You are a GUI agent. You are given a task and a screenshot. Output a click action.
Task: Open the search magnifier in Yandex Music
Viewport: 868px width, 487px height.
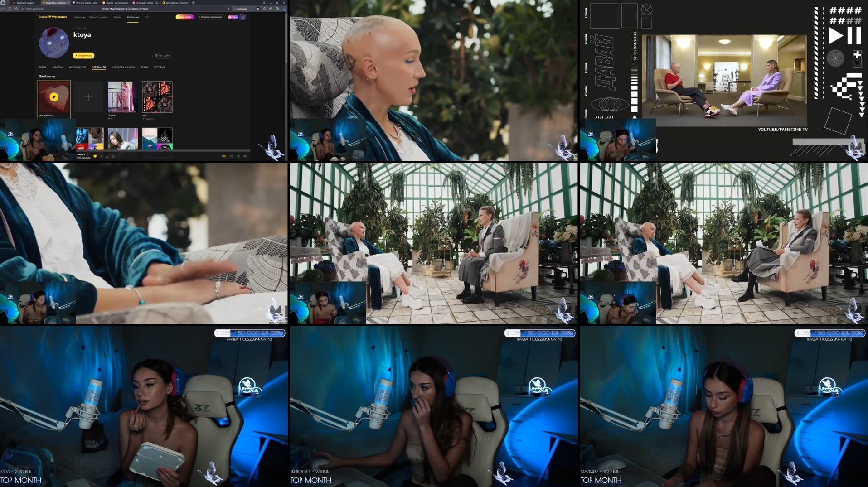147,17
